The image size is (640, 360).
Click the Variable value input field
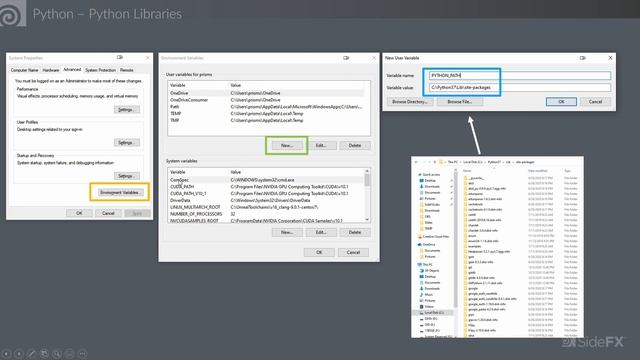point(520,87)
